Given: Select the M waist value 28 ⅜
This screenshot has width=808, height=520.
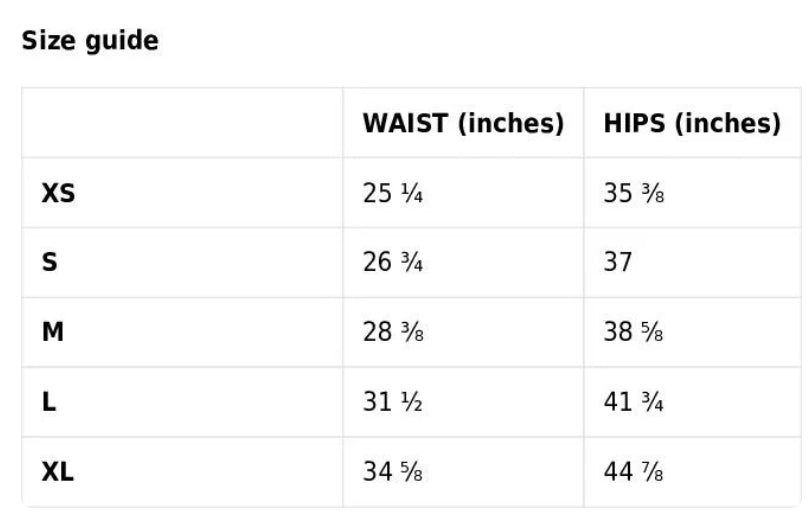Looking at the screenshot, I should (393, 332).
